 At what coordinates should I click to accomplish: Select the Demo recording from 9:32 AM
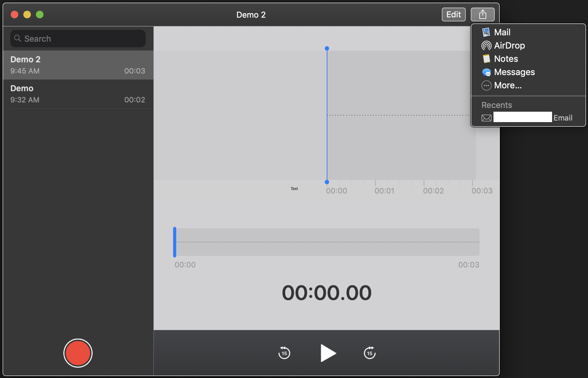(x=78, y=94)
